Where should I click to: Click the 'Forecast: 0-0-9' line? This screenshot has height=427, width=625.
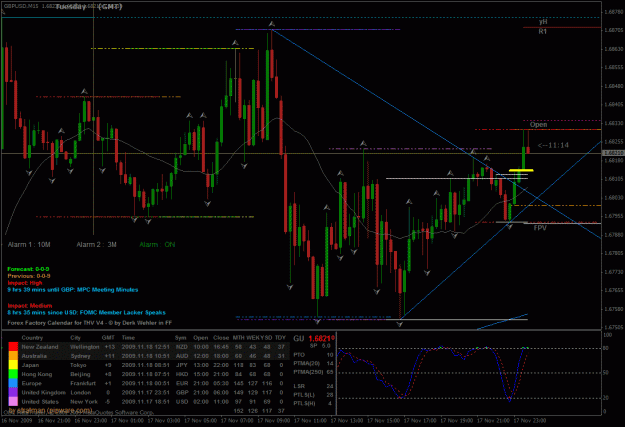coord(28,269)
